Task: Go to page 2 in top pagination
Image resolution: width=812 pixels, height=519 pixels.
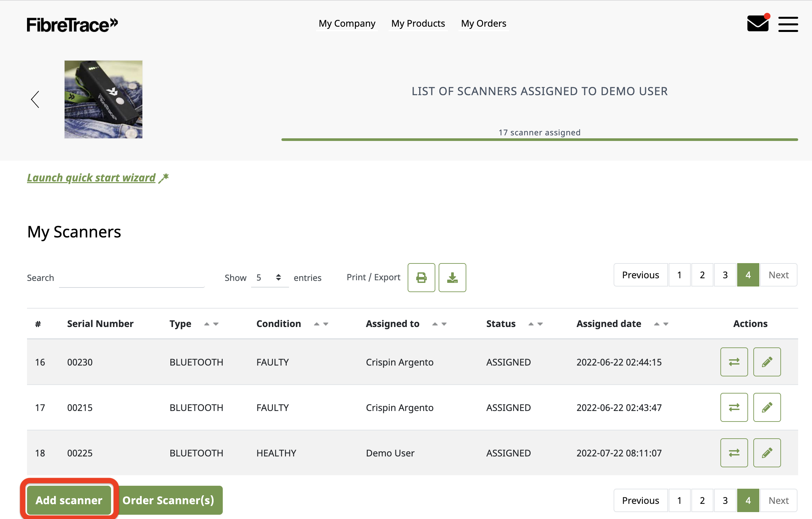Action: pos(702,275)
